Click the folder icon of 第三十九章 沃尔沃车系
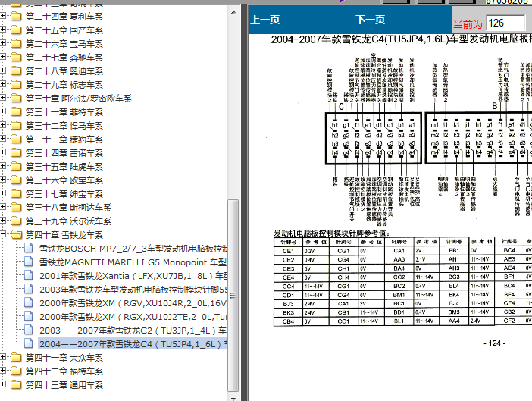Viewport: 532px width, 401px height. click(16, 221)
